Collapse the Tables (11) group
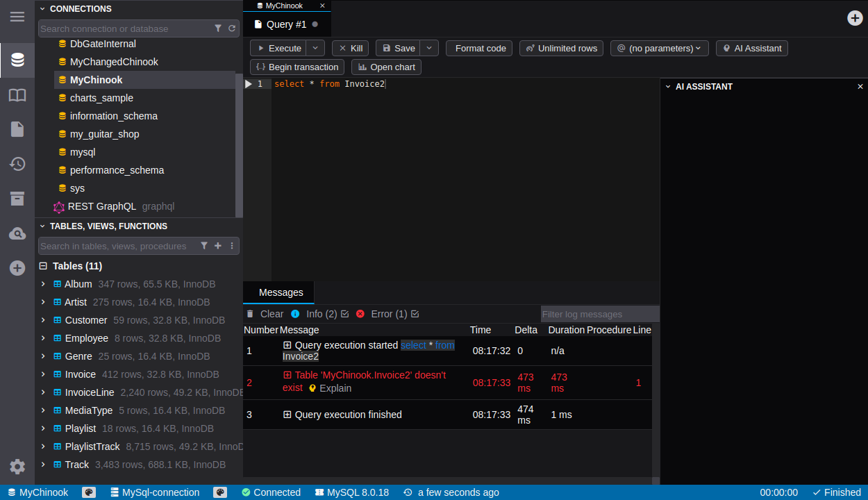Image resolution: width=868 pixels, height=500 pixels. click(43, 266)
